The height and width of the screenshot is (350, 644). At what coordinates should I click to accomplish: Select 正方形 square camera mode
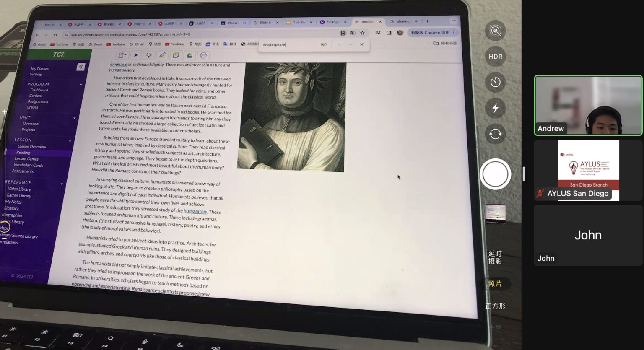tap(495, 306)
